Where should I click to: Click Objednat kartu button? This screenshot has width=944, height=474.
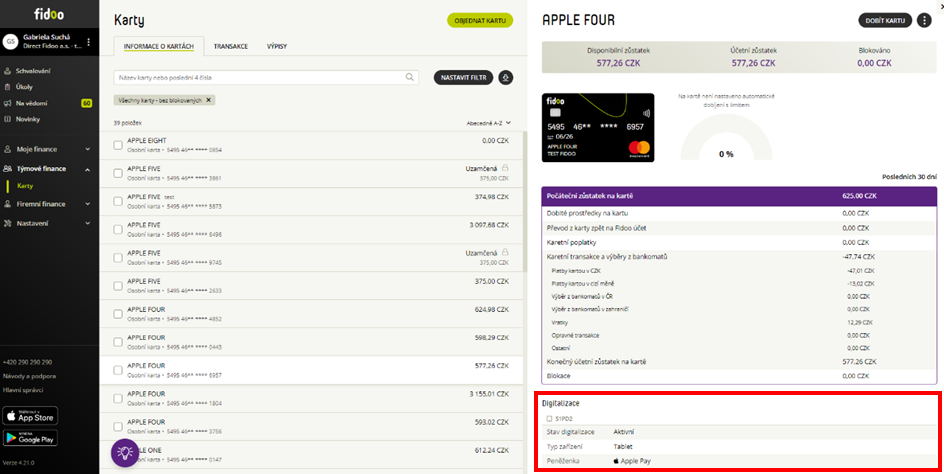pyautogui.click(x=480, y=20)
